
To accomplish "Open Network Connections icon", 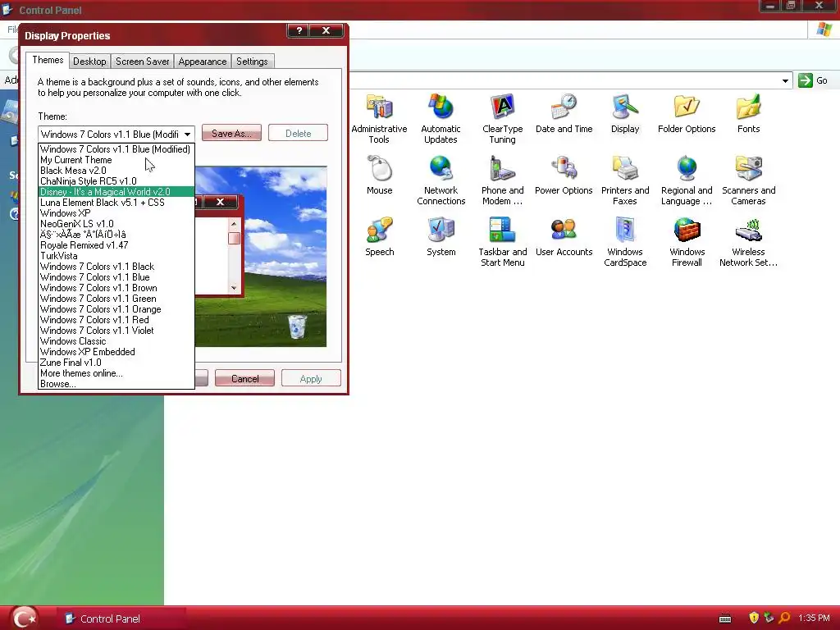I will click(x=441, y=168).
